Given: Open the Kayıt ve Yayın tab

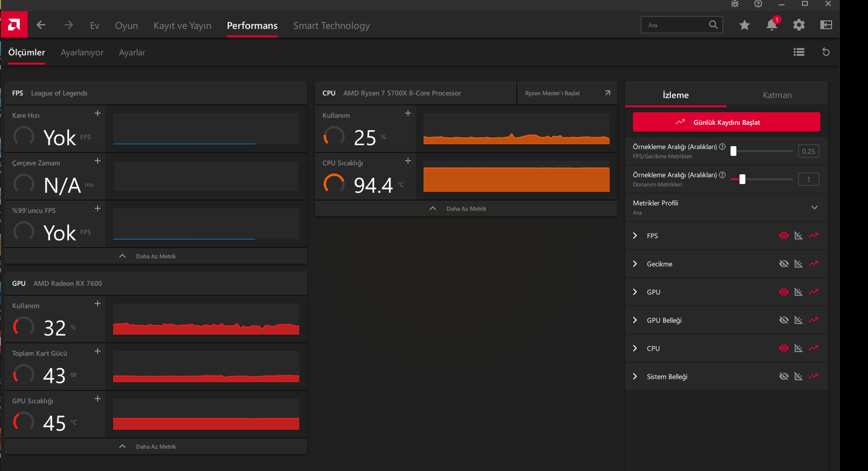Looking at the screenshot, I should [x=182, y=25].
